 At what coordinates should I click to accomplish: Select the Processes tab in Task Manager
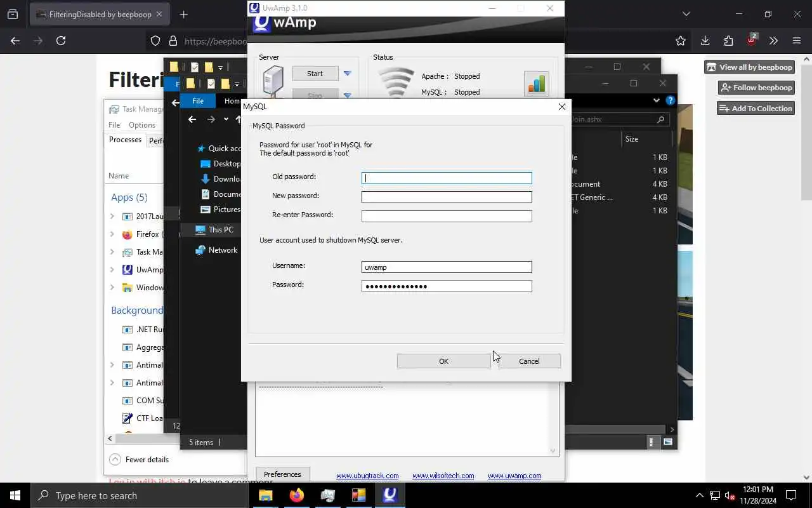point(125,140)
